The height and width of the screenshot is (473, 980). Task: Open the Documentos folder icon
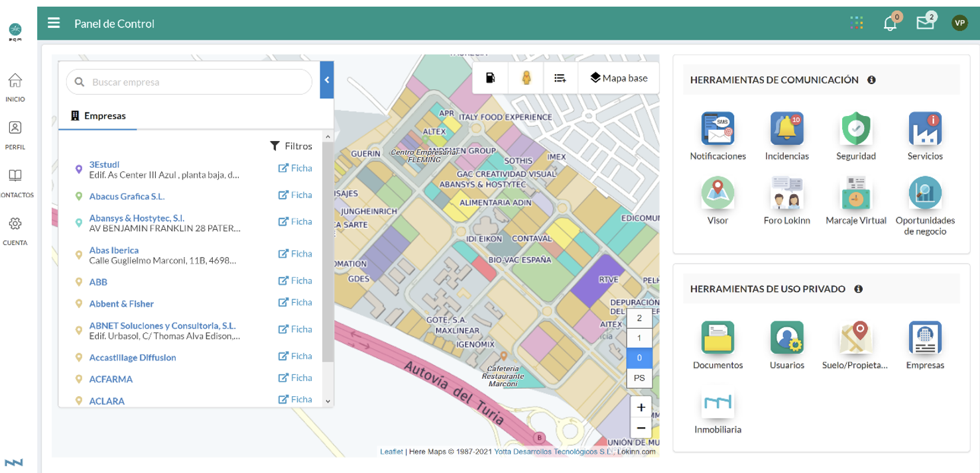click(x=717, y=338)
